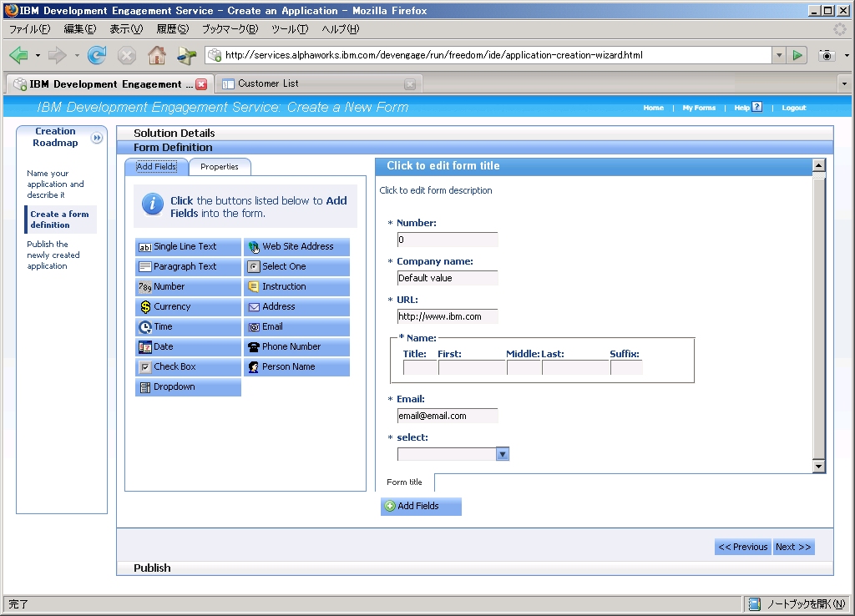Collapse the Creation Roadmap panel
The height and width of the screenshot is (616, 855).
coord(97,138)
